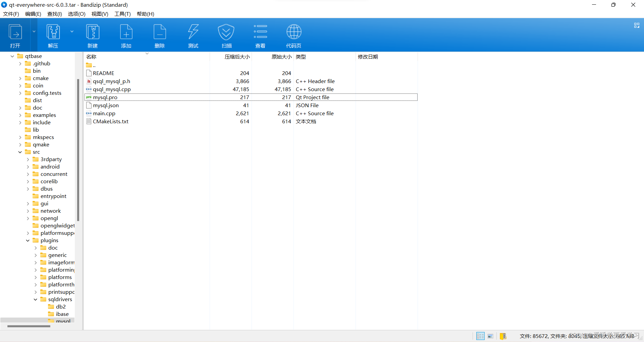The width and height of the screenshot is (644, 342).
Task: Open the 帮助(H) menu
Action: 146,14
